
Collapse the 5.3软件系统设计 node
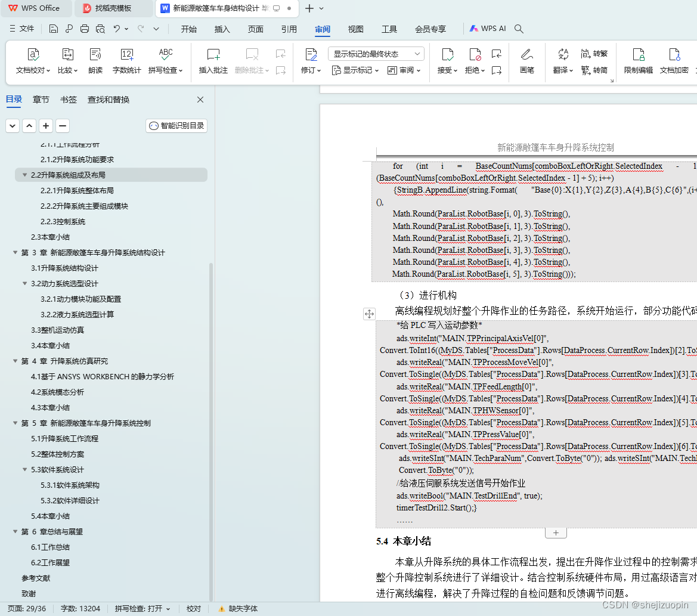tap(25, 469)
